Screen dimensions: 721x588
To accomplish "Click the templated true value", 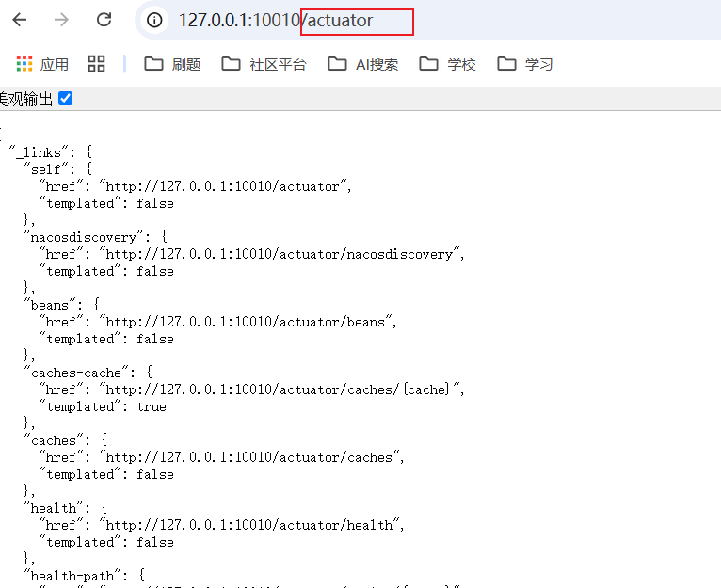I will click(x=152, y=406).
